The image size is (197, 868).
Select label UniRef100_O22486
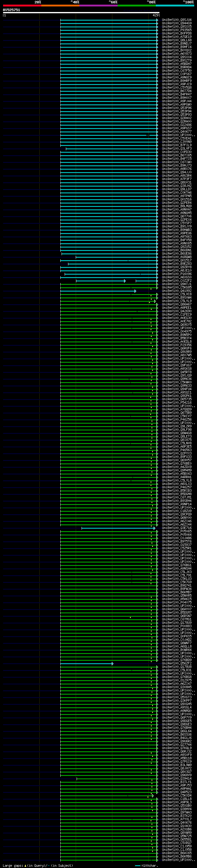click(x=176, y=125)
